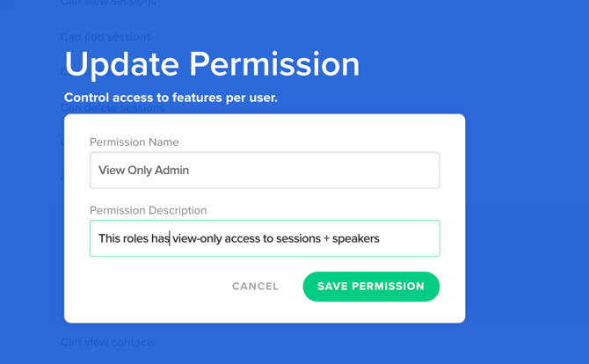589x364 pixels.
Task: Click the word "This" in the description
Action: pyautogui.click(x=109, y=238)
